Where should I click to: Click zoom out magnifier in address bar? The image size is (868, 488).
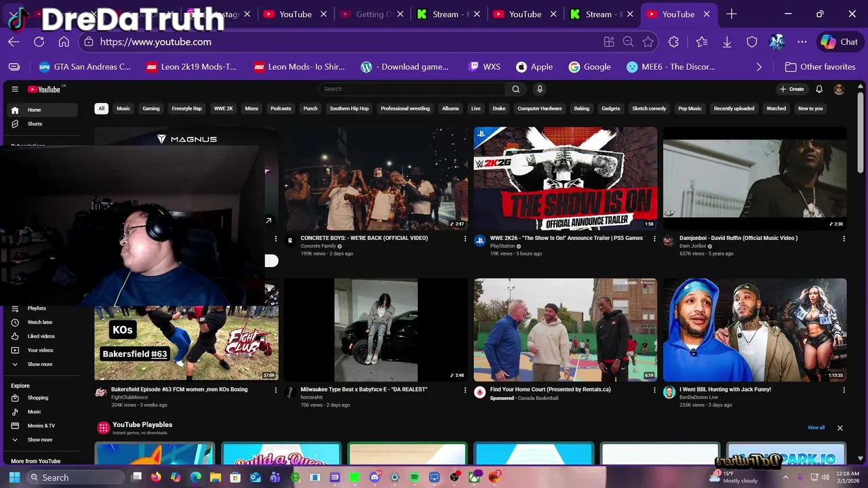[628, 41]
